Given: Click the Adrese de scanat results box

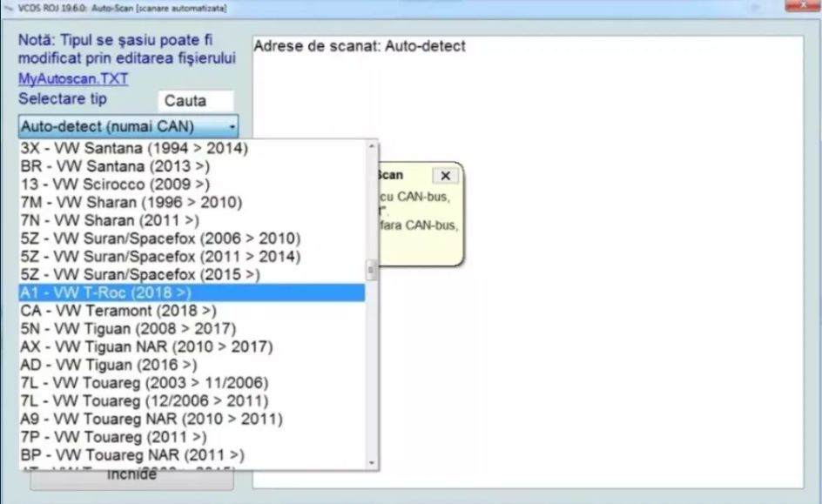Looking at the screenshot, I should point(528,262).
